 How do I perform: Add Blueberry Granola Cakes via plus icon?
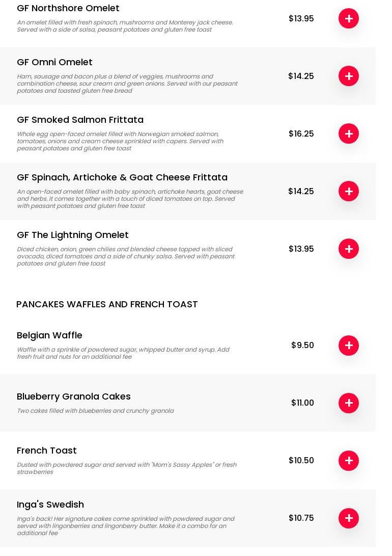coord(348,403)
